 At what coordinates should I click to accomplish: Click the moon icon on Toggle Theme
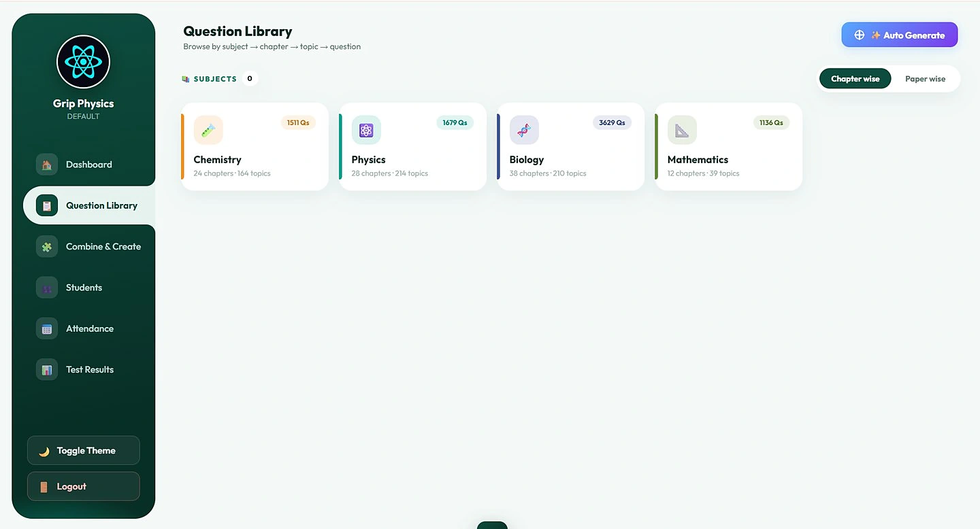tap(44, 451)
